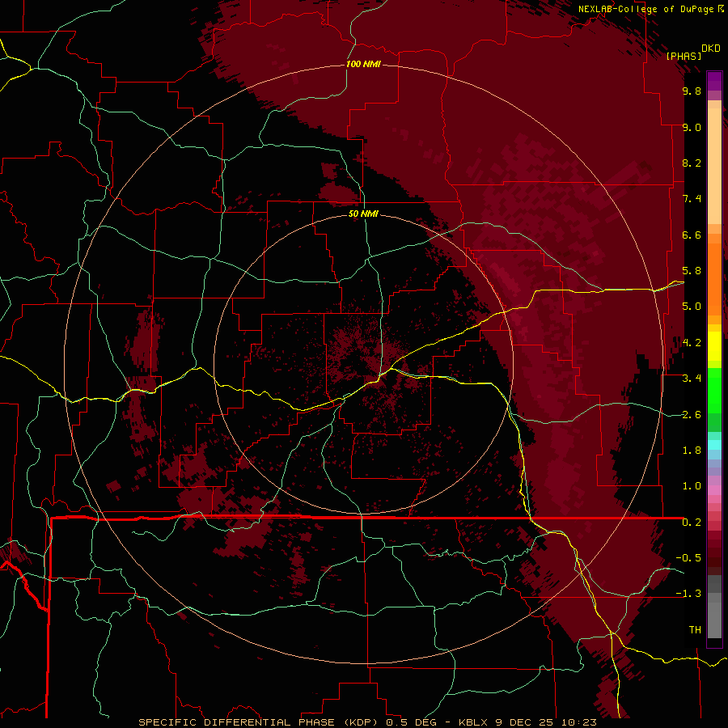This screenshot has width=728, height=728.
Task: Click the 9.8 value on the color scale
Action: (x=692, y=91)
